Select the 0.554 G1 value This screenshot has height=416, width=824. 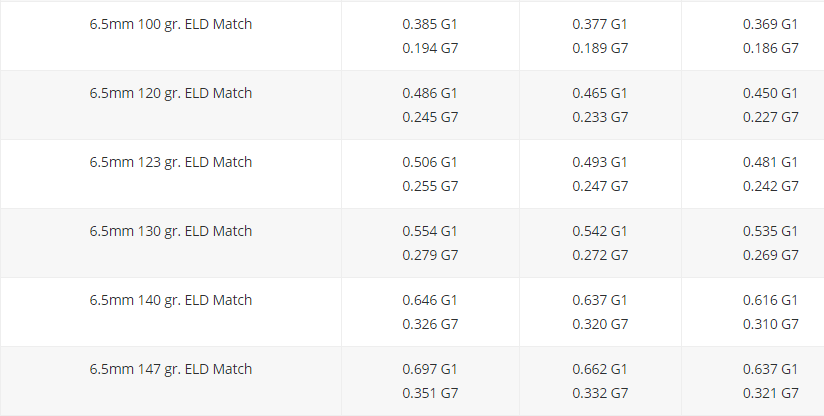click(430, 231)
